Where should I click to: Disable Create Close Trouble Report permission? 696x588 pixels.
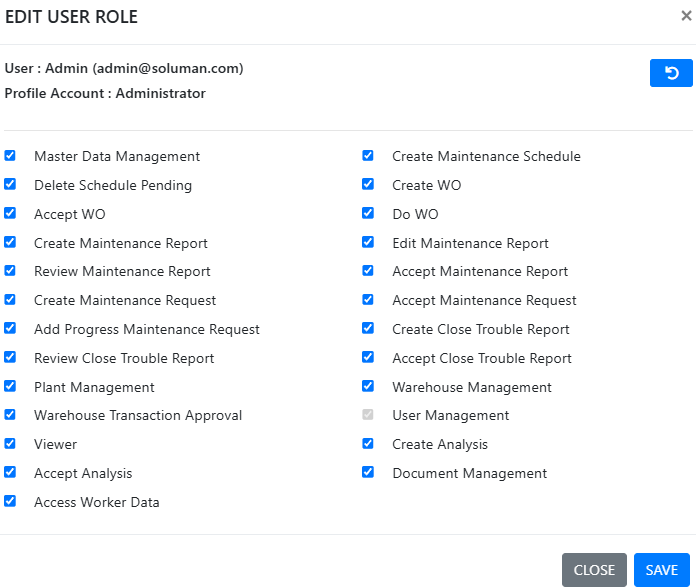click(368, 329)
